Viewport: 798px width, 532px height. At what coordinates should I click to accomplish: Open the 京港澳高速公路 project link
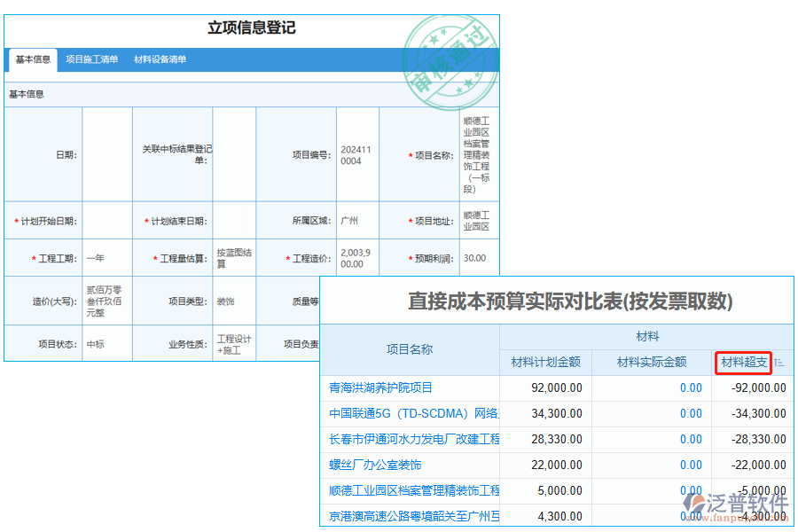point(413,516)
